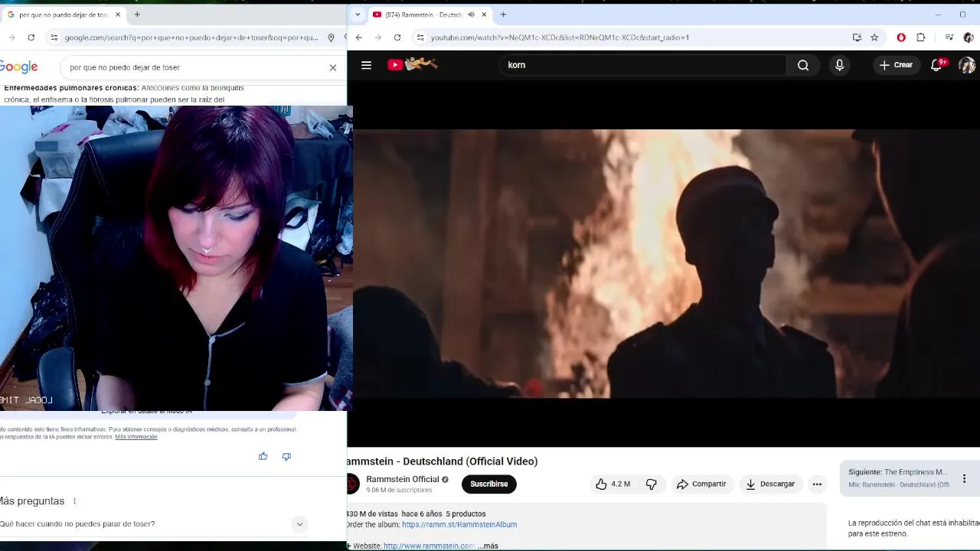View site information for youtube.com
Image resolution: width=980 pixels, height=551 pixels.
pos(420,37)
